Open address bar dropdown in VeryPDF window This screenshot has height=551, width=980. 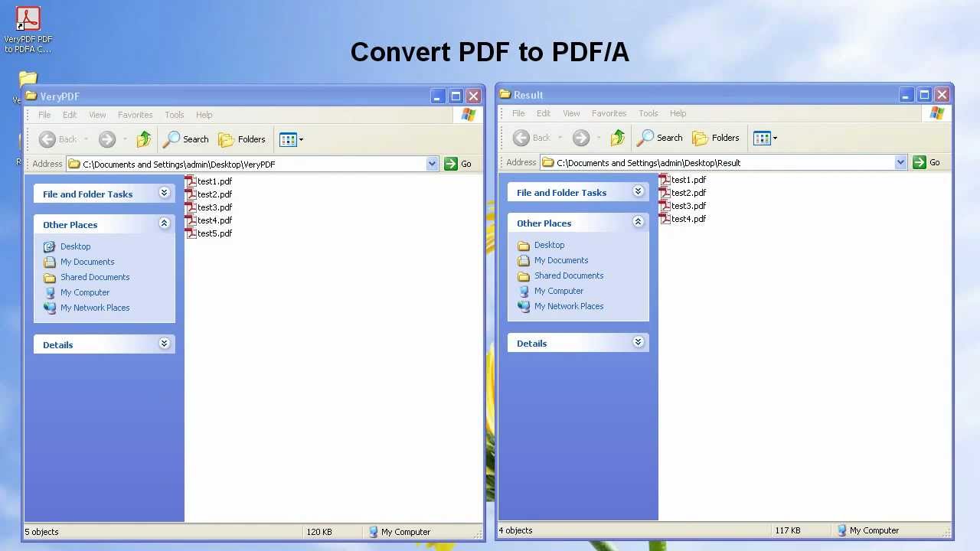pyautogui.click(x=432, y=164)
